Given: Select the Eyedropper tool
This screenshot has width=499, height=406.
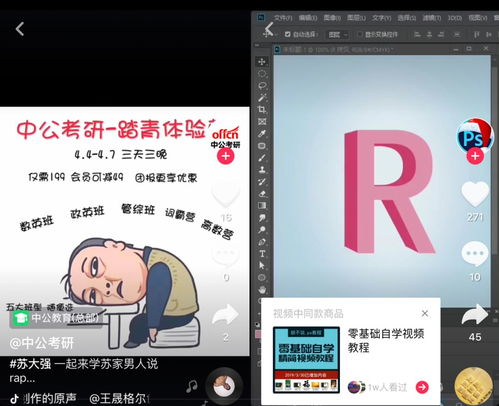Looking at the screenshot, I should pyautogui.click(x=262, y=133).
